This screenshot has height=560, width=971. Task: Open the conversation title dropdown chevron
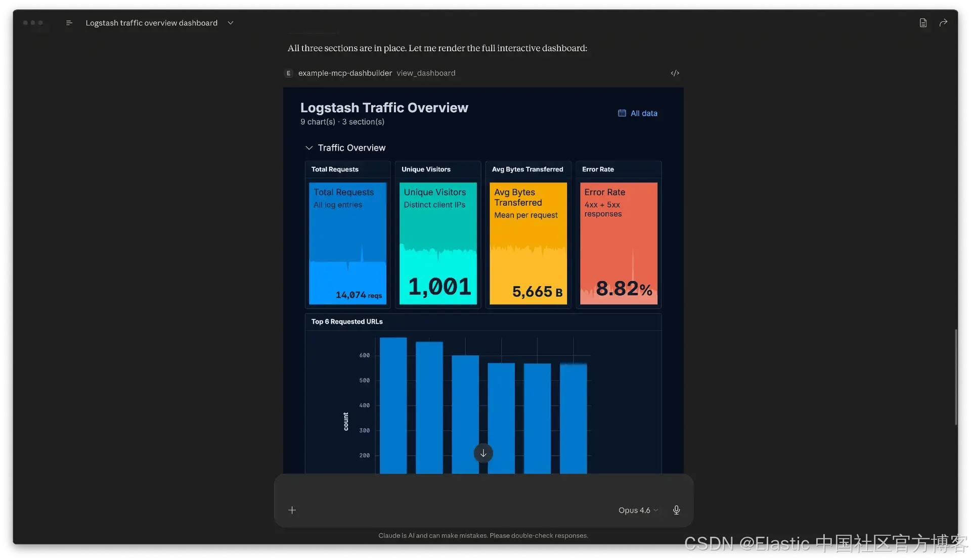click(231, 23)
